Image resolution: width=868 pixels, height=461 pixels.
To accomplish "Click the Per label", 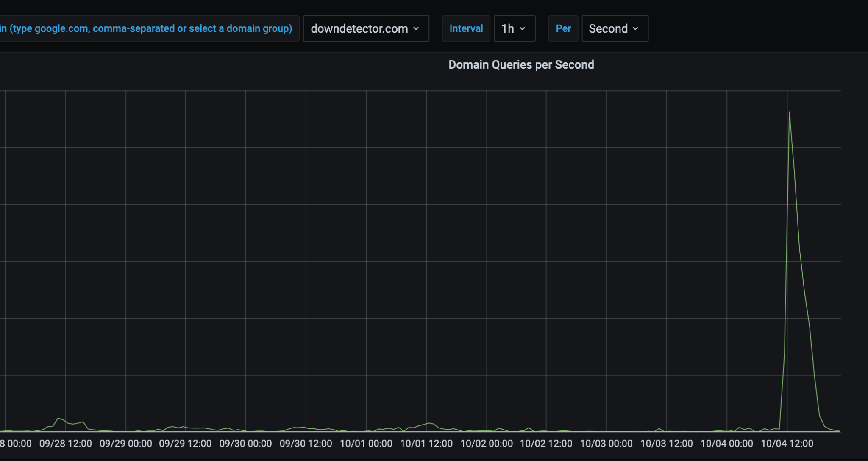I will coord(563,28).
